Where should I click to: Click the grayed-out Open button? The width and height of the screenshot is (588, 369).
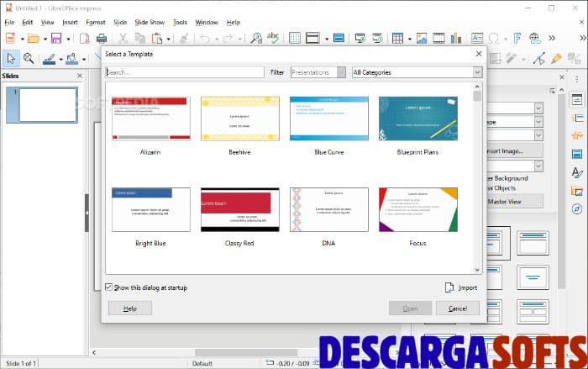[x=410, y=308]
